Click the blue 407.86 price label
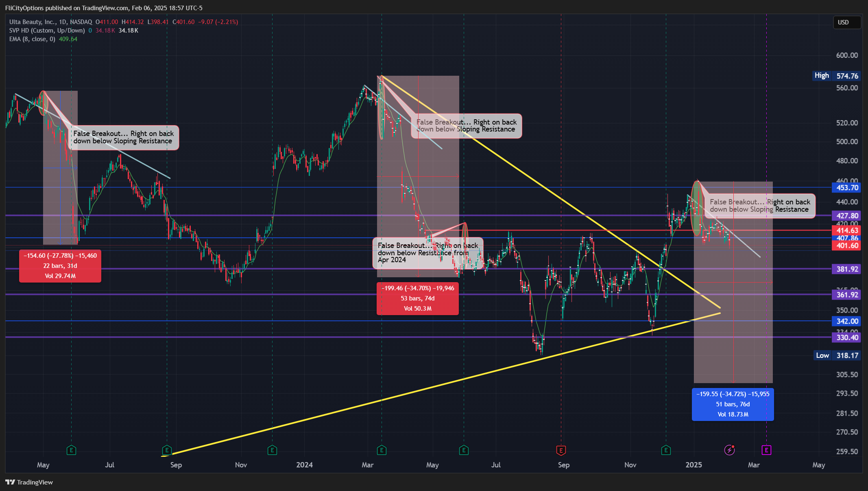This screenshot has width=868, height=491. pos(846,238)
